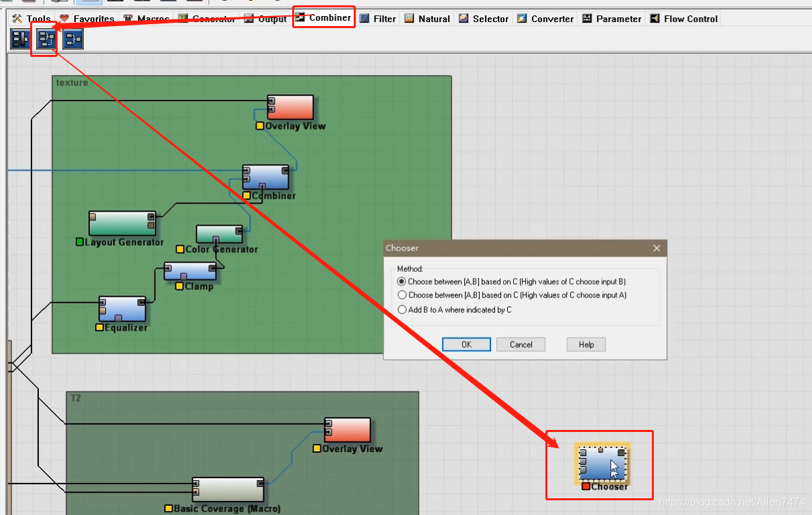Click the "T2" group label
The width and height of the screenshot is (812, 515).
point(76,398)
